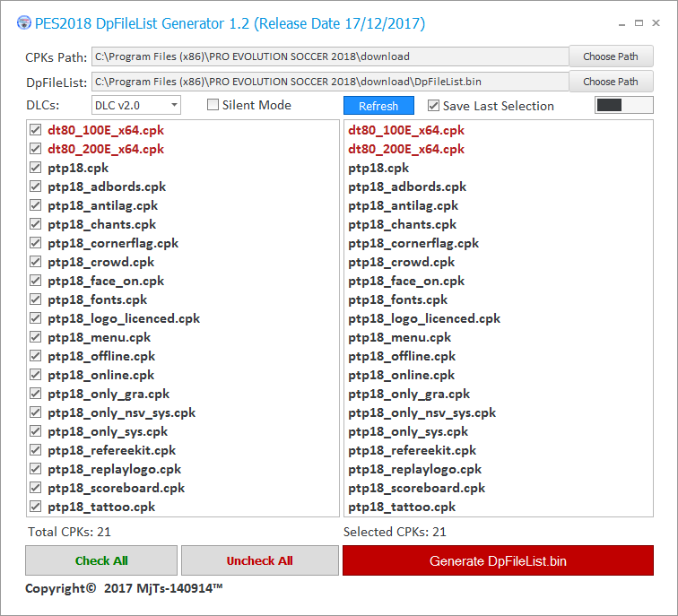
Task: Uncheck ptp18_logo_licenced.cpk checkbox
Action: [36, 318]
